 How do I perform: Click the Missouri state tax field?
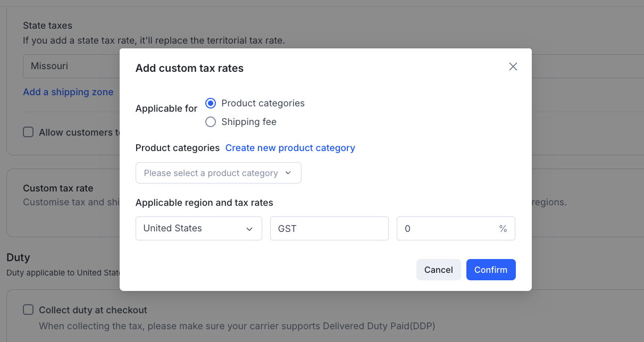point(69,66)
